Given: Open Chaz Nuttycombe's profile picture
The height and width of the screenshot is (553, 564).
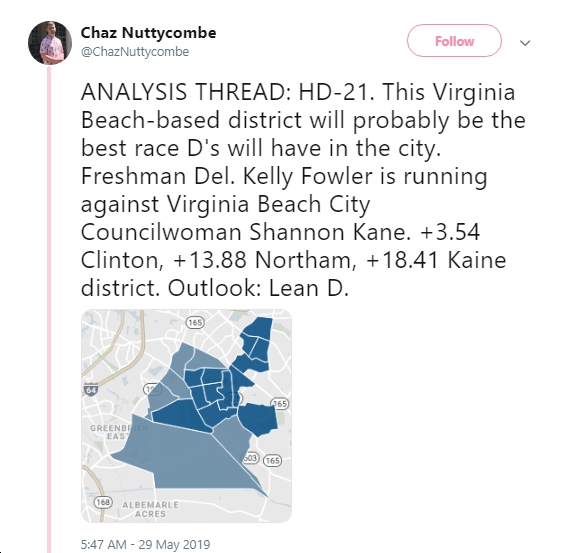Looking at the screenshot, I should [x=50, y=42].
